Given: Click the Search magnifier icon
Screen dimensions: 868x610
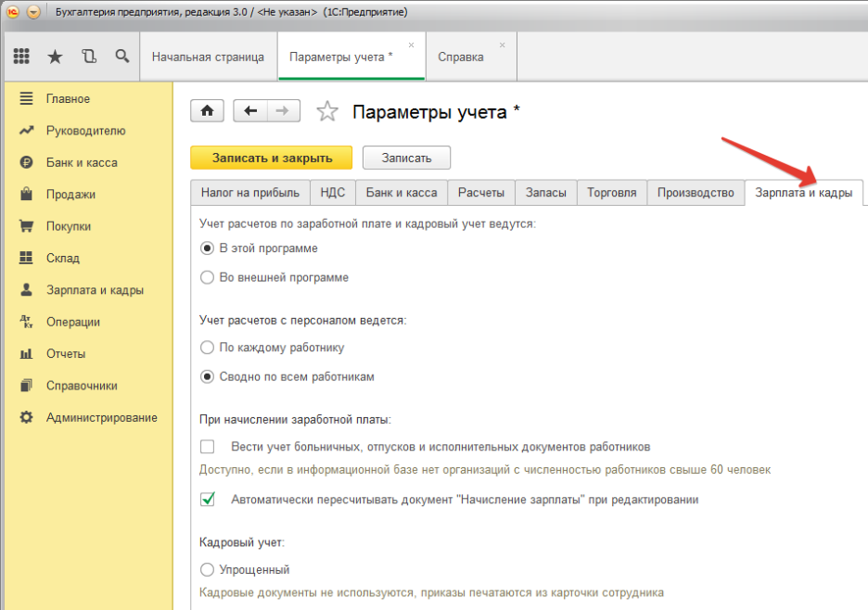Looking at the screenshot, I should [x=122, y=57].
